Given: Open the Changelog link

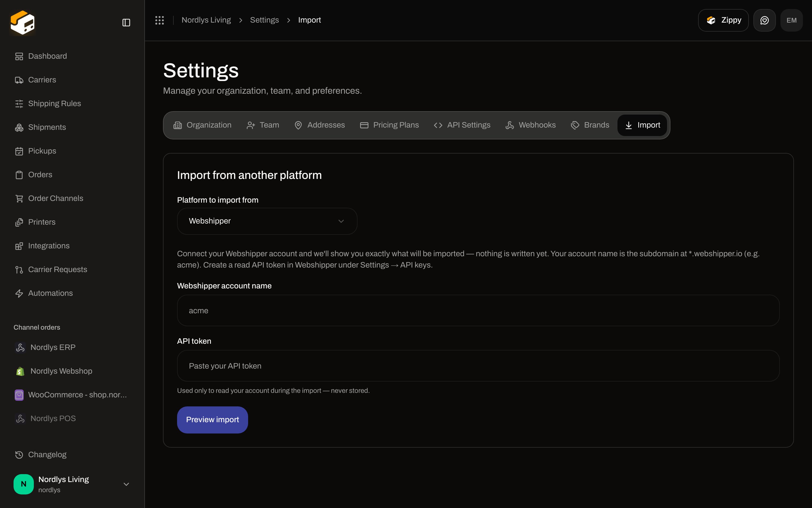Looking at the screenshot, I should 72,455.
